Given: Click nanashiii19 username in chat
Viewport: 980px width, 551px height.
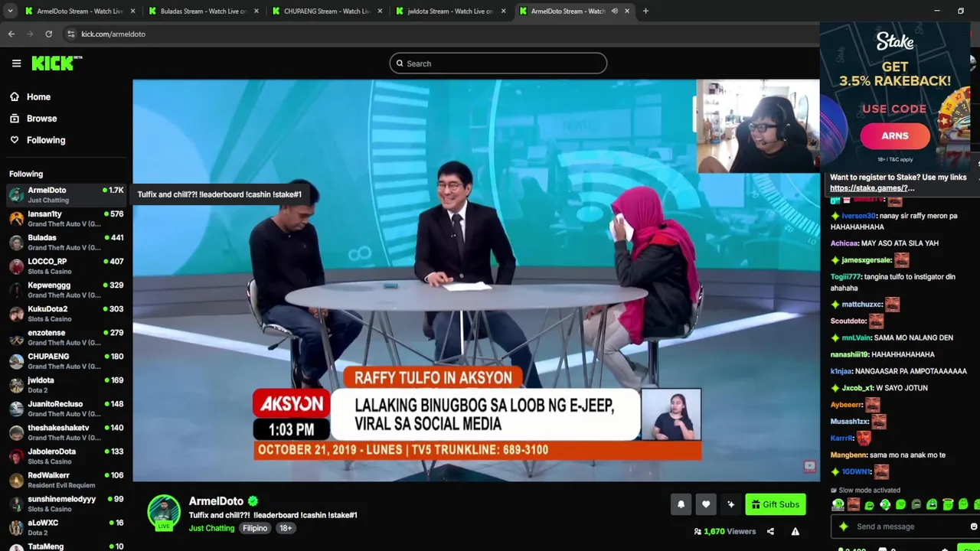Looking at the screenshot, I should tap(849, 354).
